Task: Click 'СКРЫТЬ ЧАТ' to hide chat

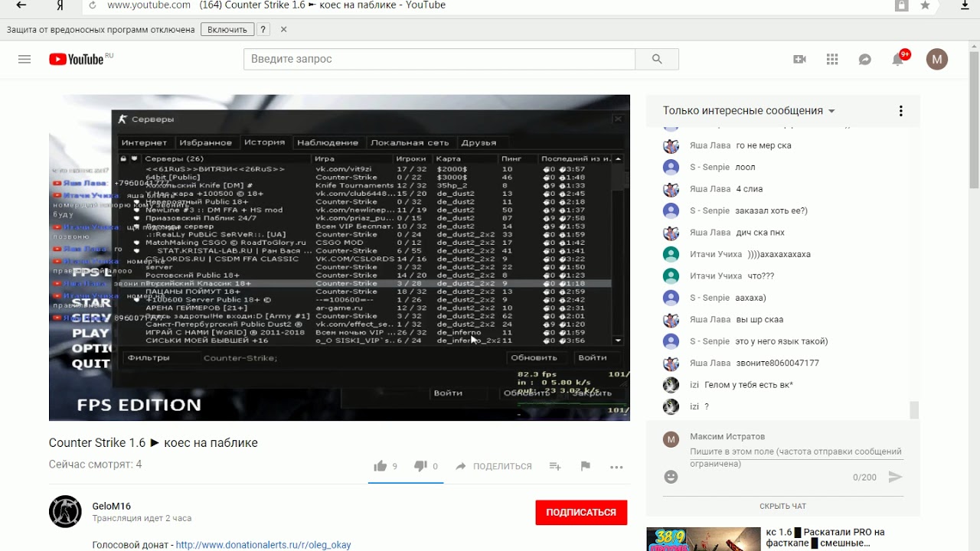Action: coord(782,506)
